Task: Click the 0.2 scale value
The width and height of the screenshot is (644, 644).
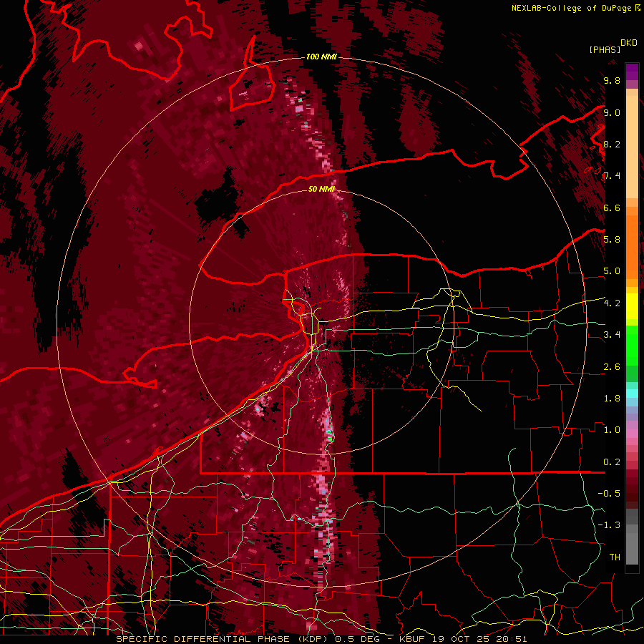Action: pyautogui.click(x=612, y=462)
